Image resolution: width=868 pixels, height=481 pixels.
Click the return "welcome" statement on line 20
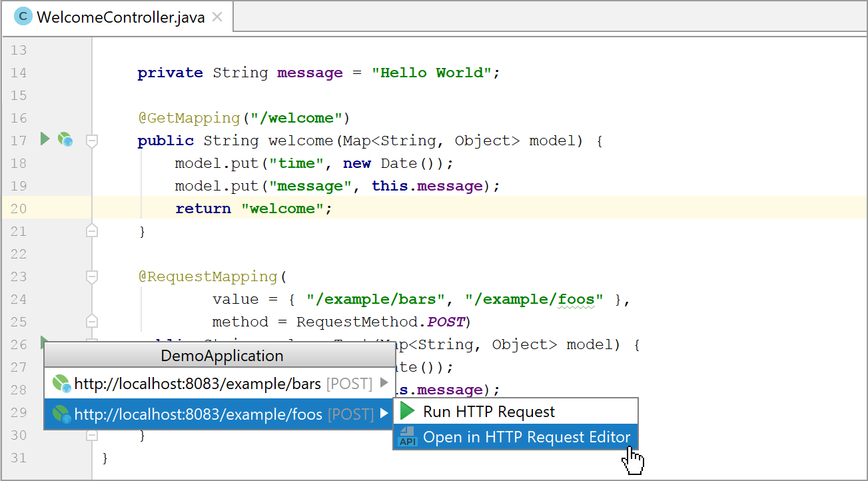(x=253, y=209)
